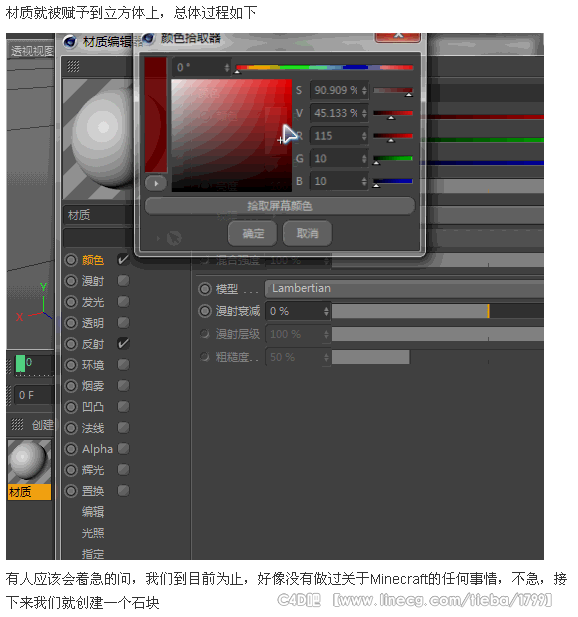Click the grip handle icon atop Material Editor
Viewport: 578px width, 617px height.
pyautogui.click(x=73, y=66)
